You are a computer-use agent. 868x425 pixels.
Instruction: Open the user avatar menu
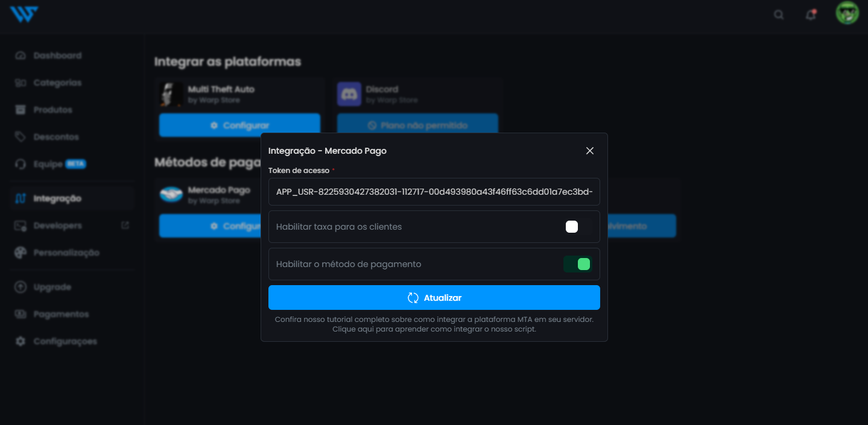tap(847, 13)
